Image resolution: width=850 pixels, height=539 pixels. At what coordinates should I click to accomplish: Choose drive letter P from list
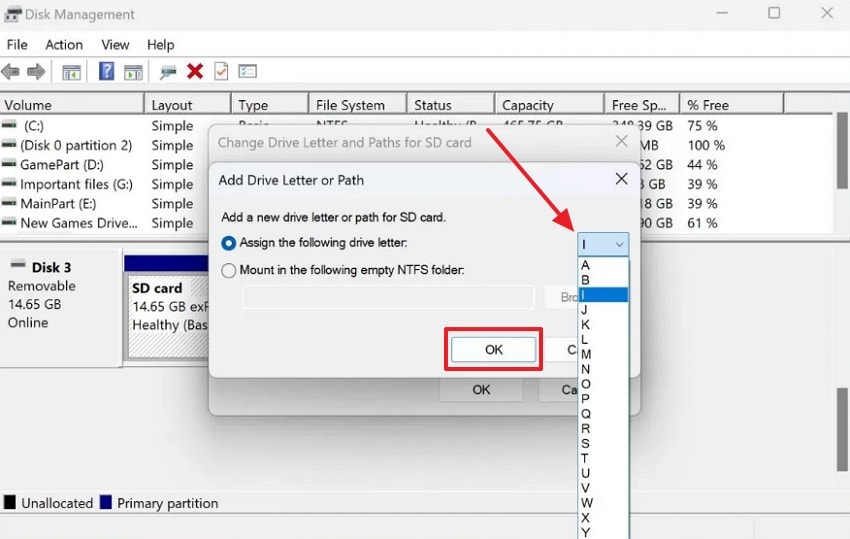click(603, 399)
